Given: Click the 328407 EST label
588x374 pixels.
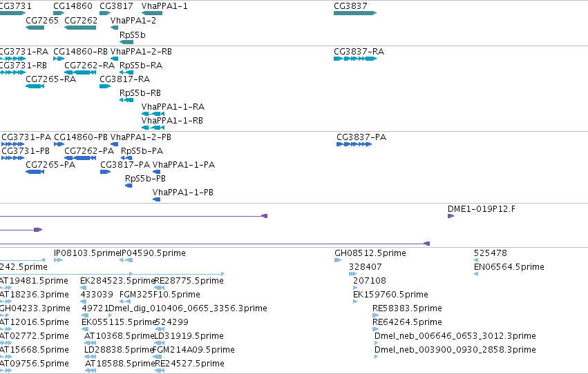Looking at the screenshot, I should (366, 267).
